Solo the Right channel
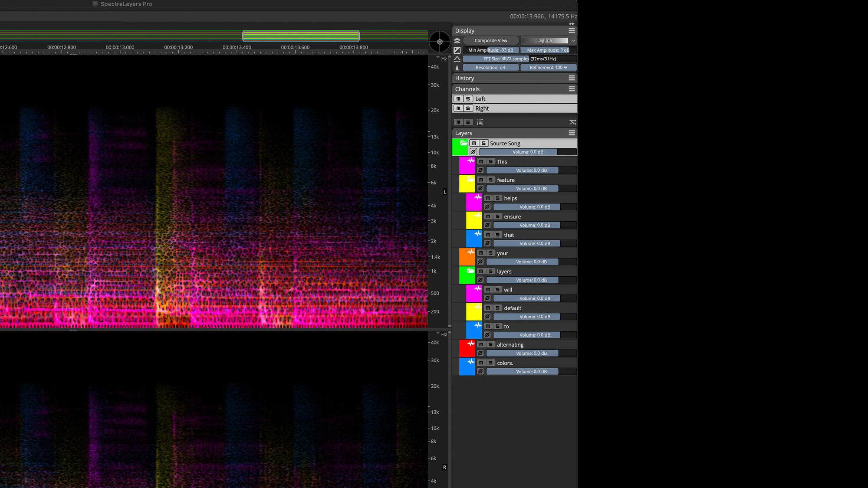 [x=469, y=108]
